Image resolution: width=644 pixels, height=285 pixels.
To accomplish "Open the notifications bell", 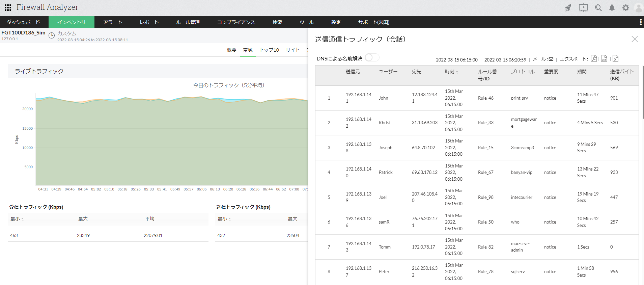I will coord(612,8).
